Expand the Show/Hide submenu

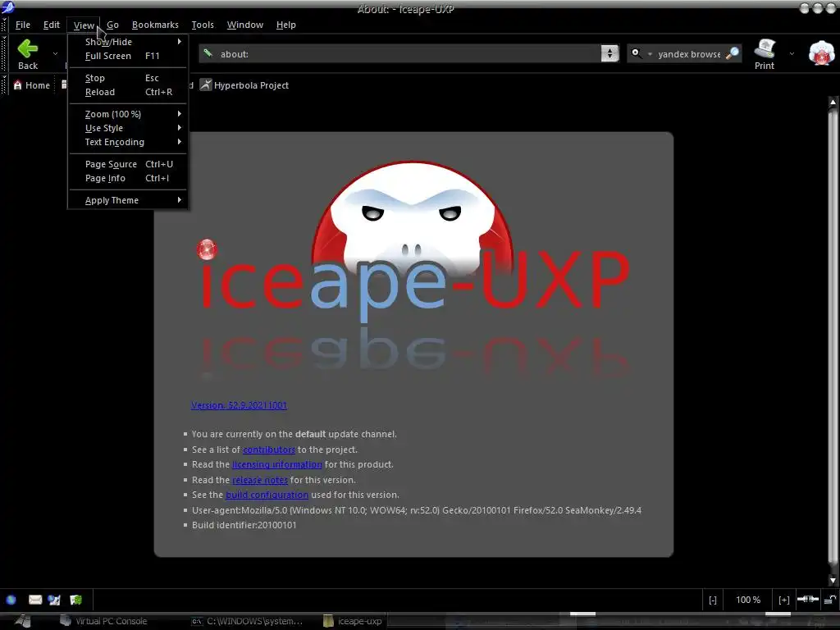[x=127, y=42]
